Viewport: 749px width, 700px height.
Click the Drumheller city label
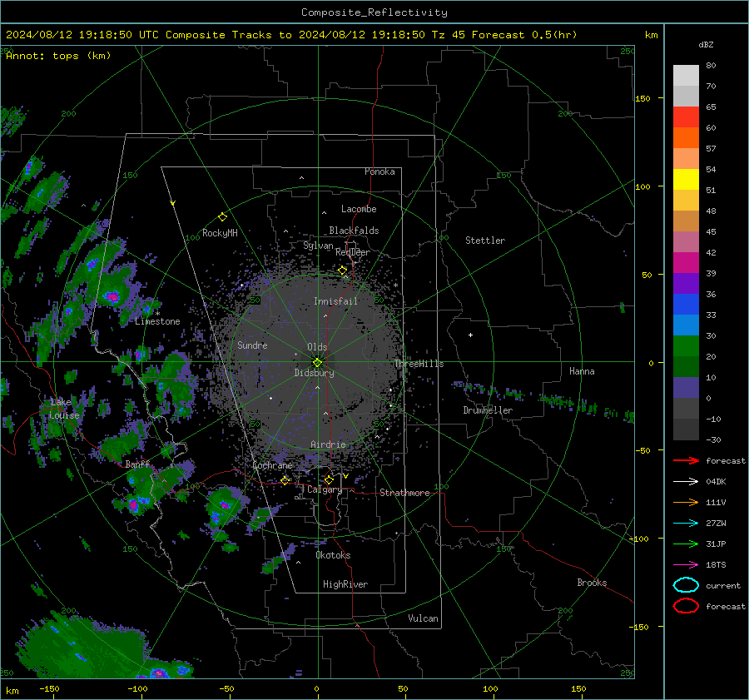pos(488,410)
